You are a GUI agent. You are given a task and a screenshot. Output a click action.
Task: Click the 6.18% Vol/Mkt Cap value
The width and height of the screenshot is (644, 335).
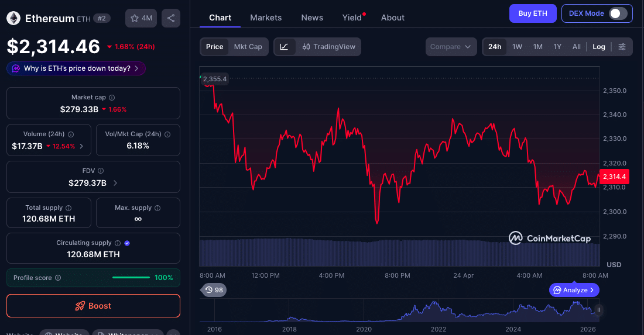coord(138,146)
